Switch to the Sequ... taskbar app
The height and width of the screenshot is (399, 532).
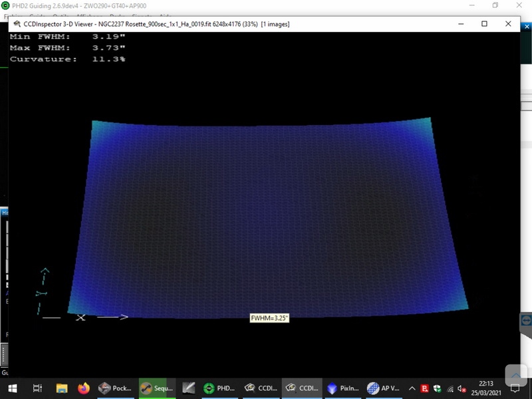(x=157, y=388)
